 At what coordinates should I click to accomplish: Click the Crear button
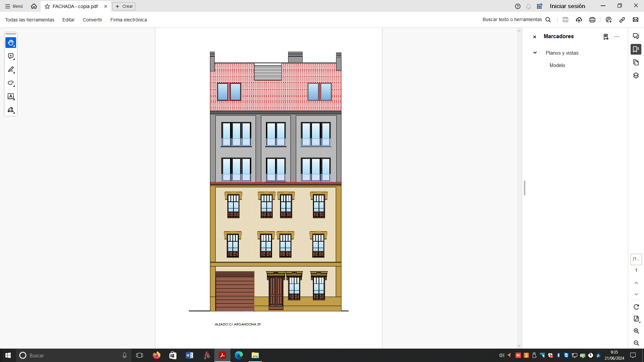(x=124, y=6)
